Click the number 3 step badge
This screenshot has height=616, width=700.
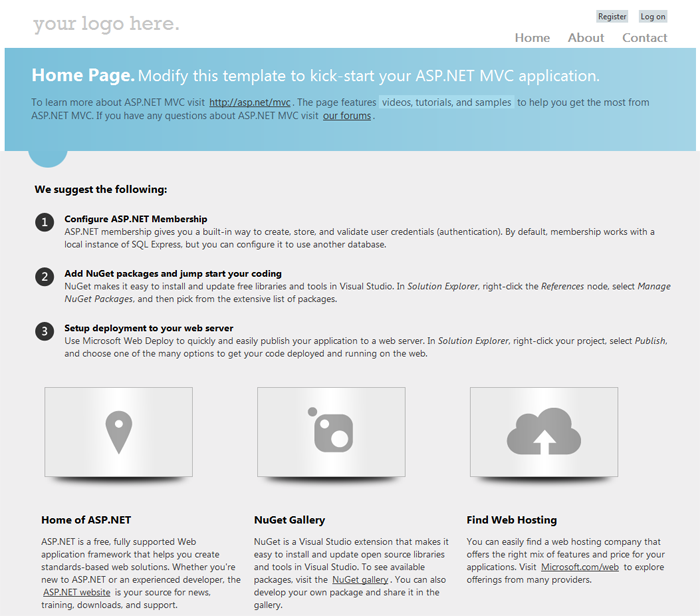point(45,331)
